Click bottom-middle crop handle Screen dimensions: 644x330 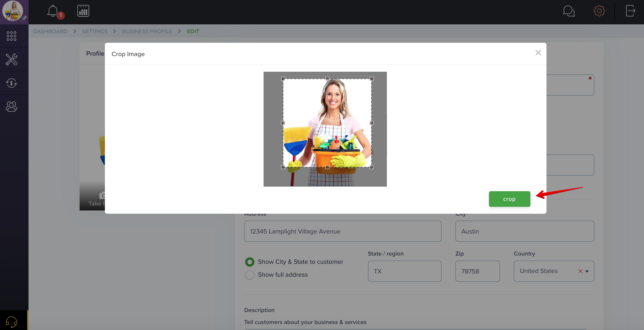click(327, 167)
